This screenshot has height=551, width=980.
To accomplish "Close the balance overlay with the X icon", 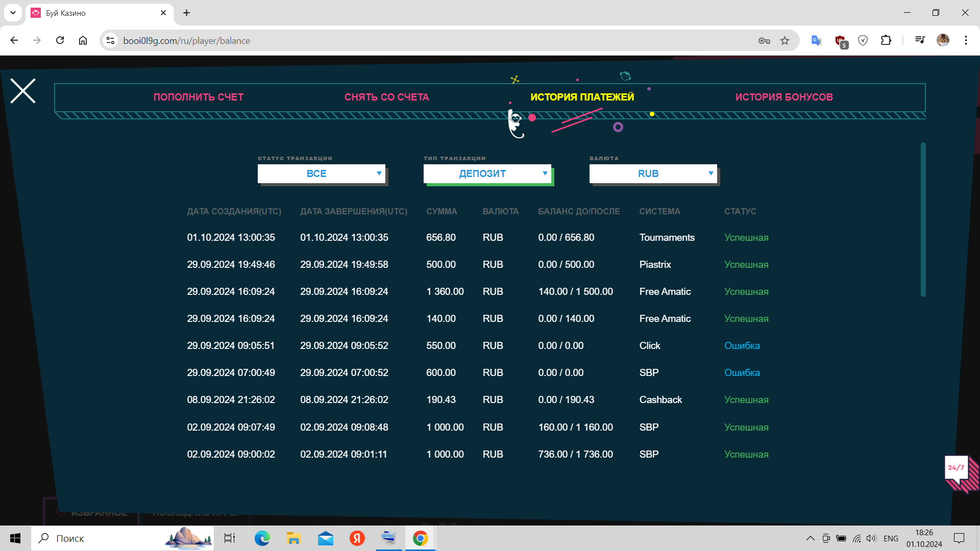I will (23, 91).
